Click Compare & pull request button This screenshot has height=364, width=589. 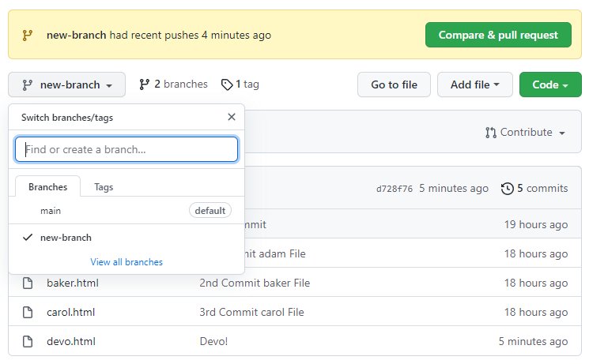coord(498,35)
